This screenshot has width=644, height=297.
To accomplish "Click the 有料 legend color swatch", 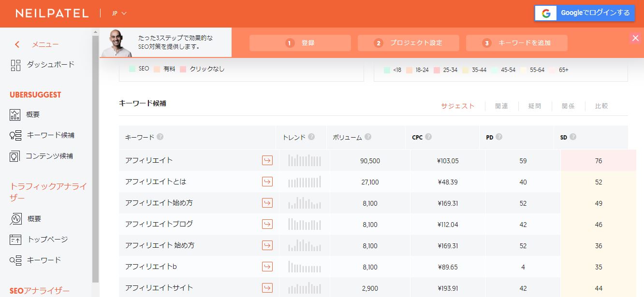I will (x=157, y=69).
